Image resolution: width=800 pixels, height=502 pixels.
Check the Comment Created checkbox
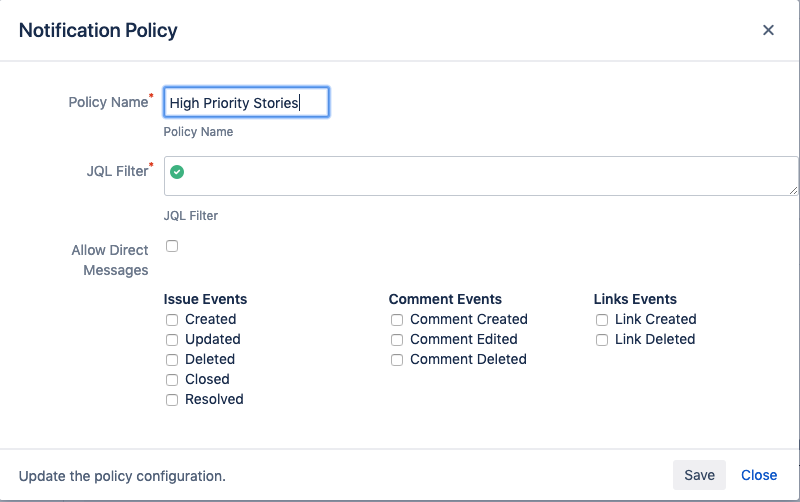coord(397,320)
